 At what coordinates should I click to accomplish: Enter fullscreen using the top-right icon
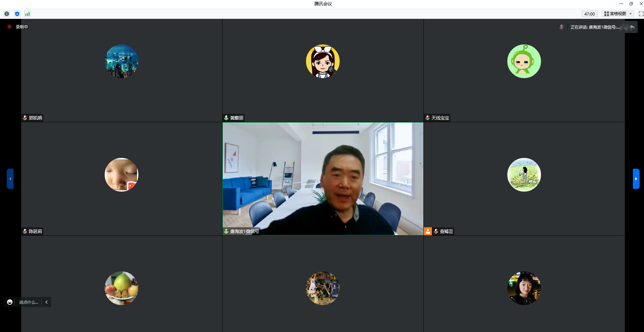[641, 14]
